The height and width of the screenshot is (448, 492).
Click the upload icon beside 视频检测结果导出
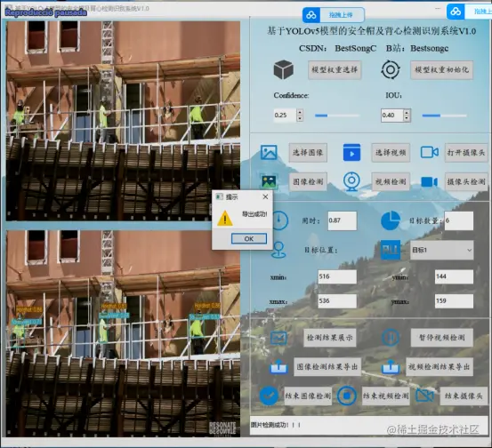(391, 366)
